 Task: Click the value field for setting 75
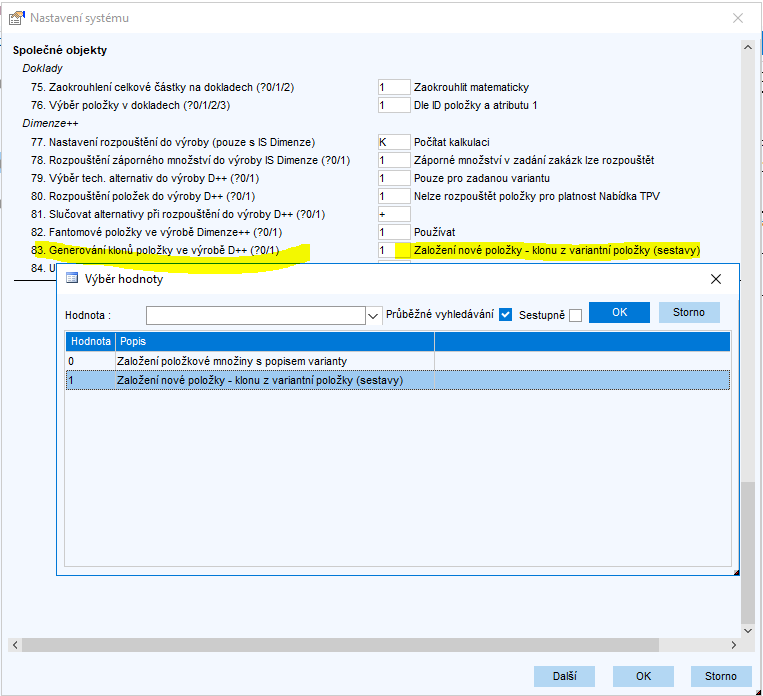click(x=394, y=88)
